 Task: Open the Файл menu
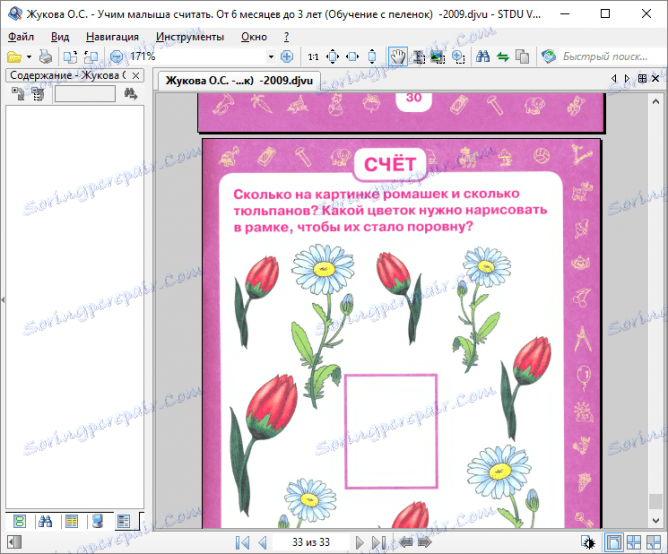[21, 37]
